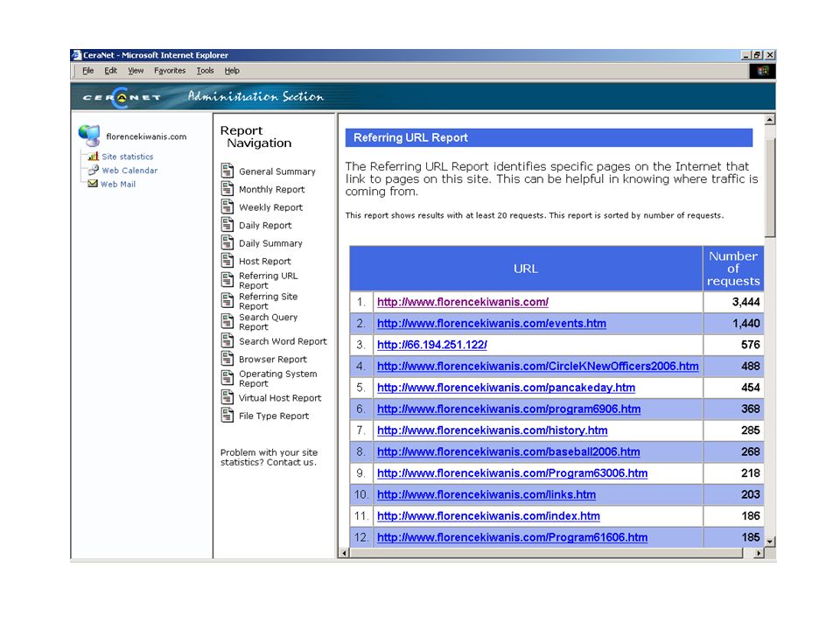
Task: Follow the CircleKNewOfficers2006.htm URL link
Action: [x=538, y=367]
